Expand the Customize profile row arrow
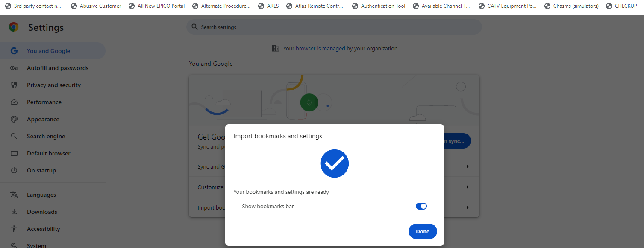The image size is (644, 248). click(x=468, y=187)
